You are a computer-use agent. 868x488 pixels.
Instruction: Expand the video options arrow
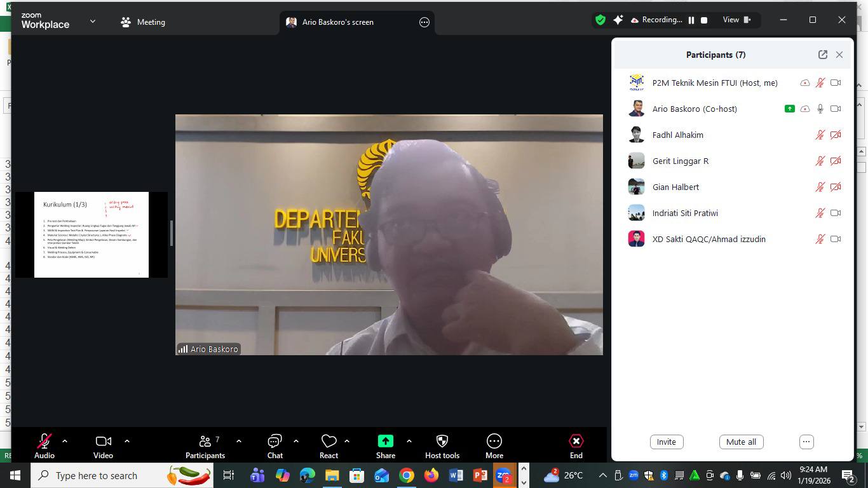127,440
